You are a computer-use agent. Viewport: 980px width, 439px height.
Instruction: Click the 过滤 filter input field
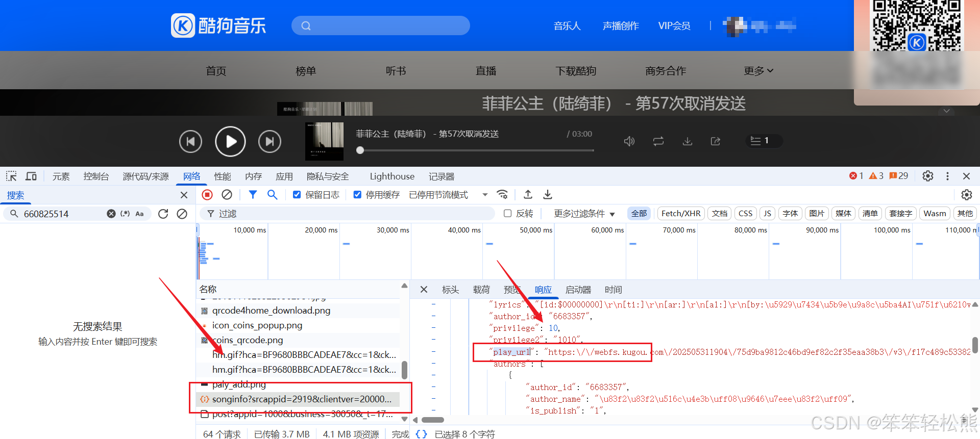(347, 214)
